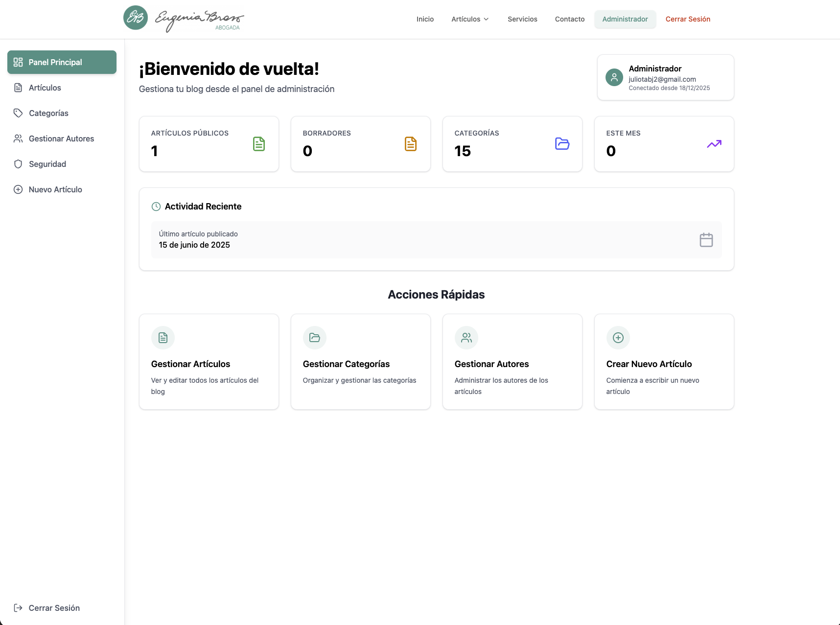The height and width of the screenshot is (625, 840).
Task: Click Administrar los autores de los artículos description
Action: click(x=501, y=386)
